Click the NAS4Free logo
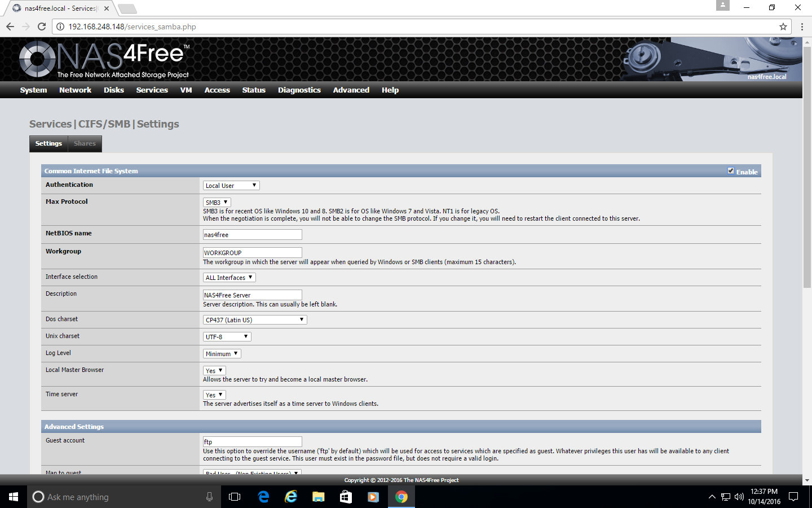The image size is (812, 508). point(104,59)
